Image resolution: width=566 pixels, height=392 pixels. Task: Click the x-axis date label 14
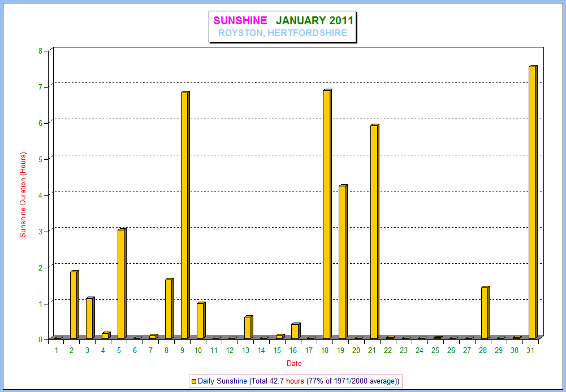pyautogui.click(x=261, y=350)
